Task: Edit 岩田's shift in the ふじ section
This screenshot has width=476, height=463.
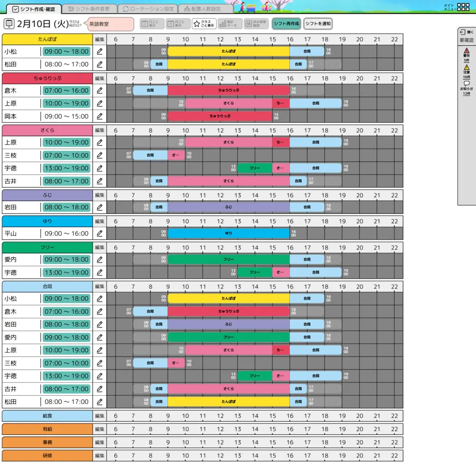Action: click(x=99, y=208)
